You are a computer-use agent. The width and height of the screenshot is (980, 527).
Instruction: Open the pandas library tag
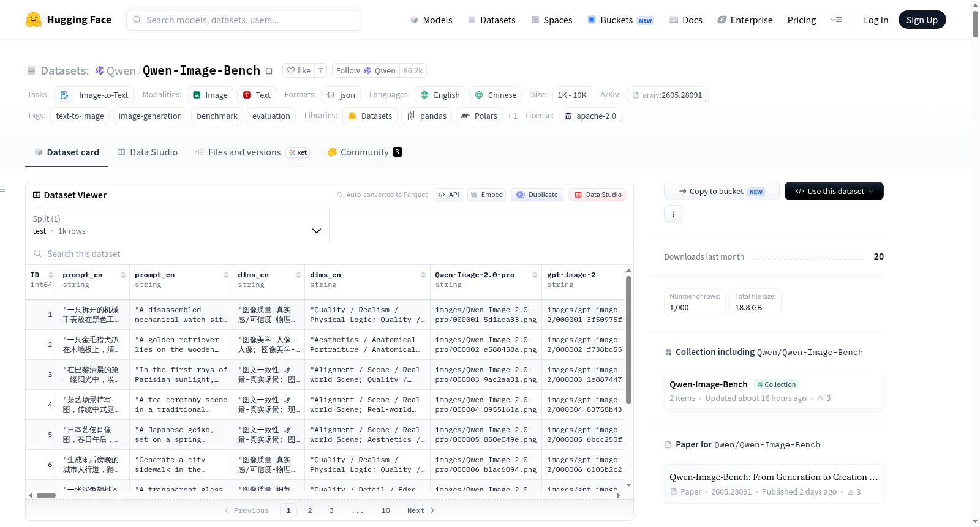pyautogui.click(x=427, y=116)
